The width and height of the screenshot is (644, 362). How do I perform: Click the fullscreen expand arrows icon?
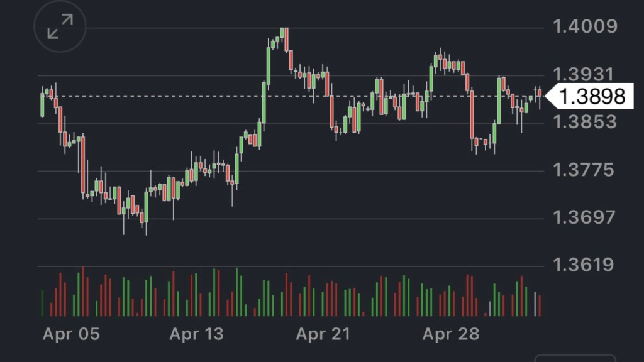click(60, 27)
